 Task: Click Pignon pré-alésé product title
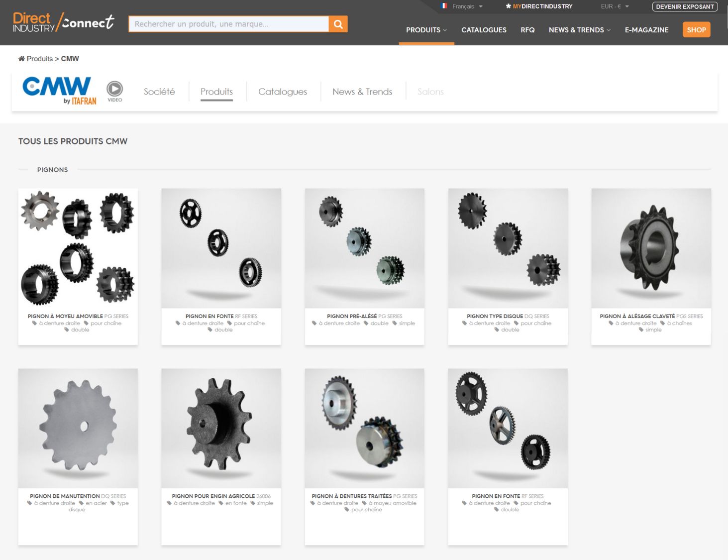point(352,316)
